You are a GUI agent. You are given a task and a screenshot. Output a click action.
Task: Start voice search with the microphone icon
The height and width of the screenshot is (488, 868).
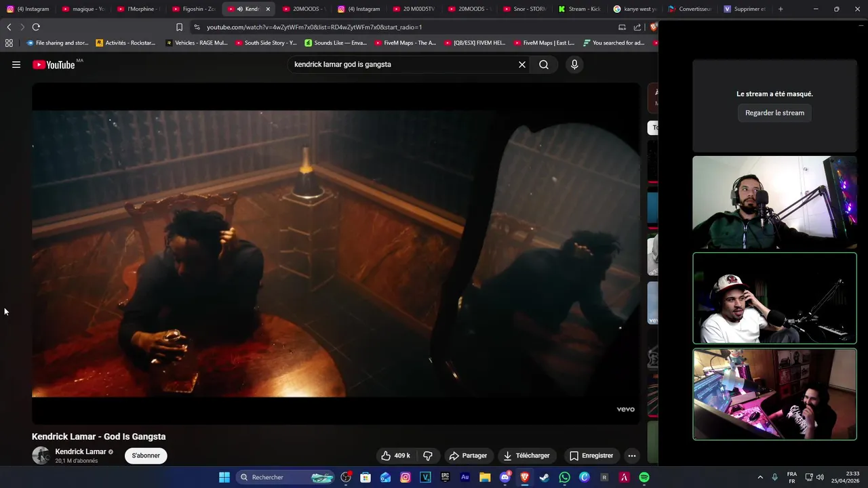point(574,64)
